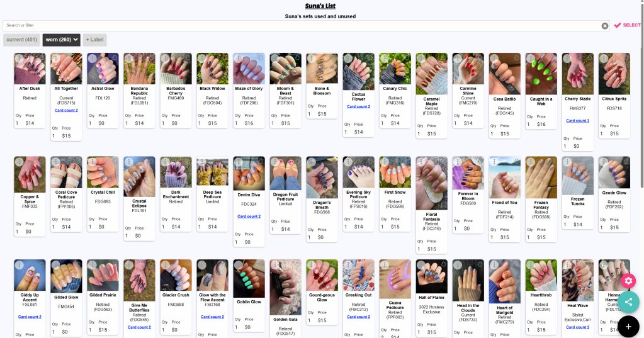Click into the Search or filter field

click(x=302, y=25)
